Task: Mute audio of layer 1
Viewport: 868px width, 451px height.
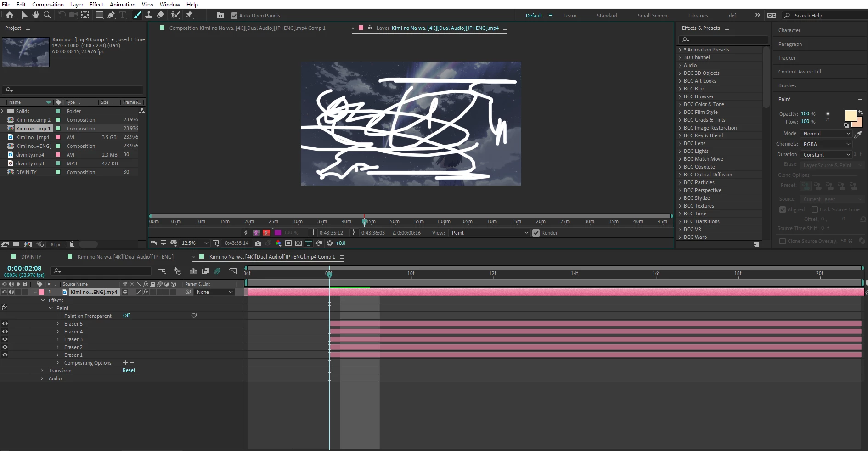Action: 11,292
